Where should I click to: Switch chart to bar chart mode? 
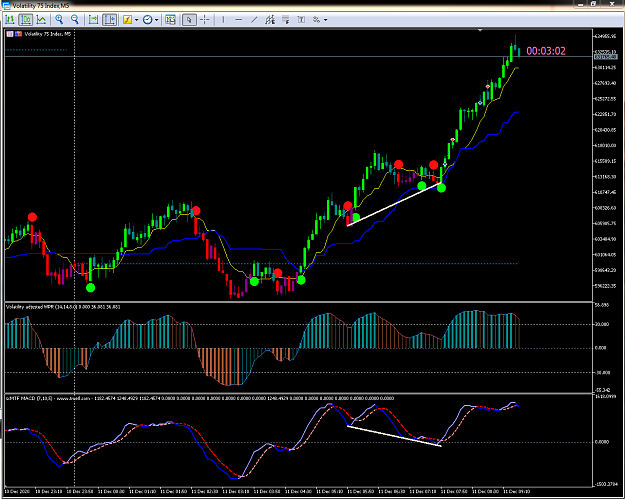(x=10, y=20)
